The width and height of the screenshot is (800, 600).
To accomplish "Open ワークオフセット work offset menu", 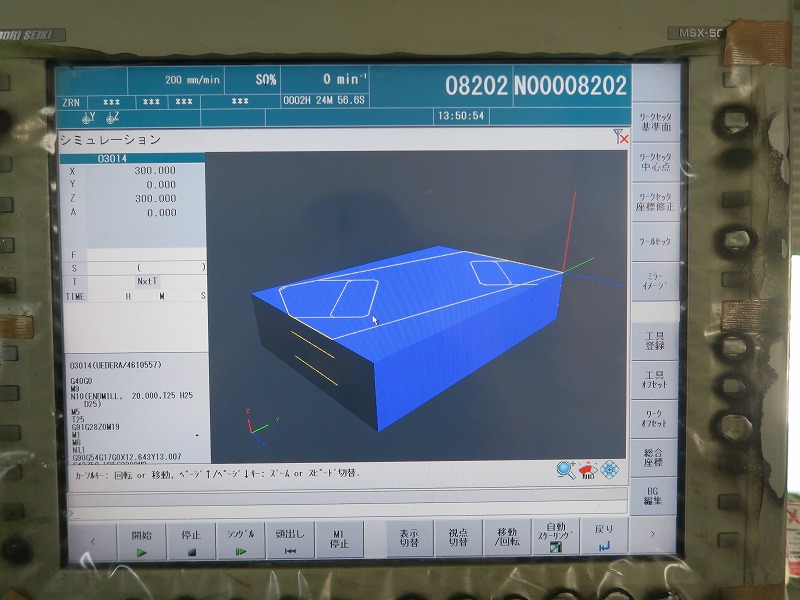I will point(654,418).
